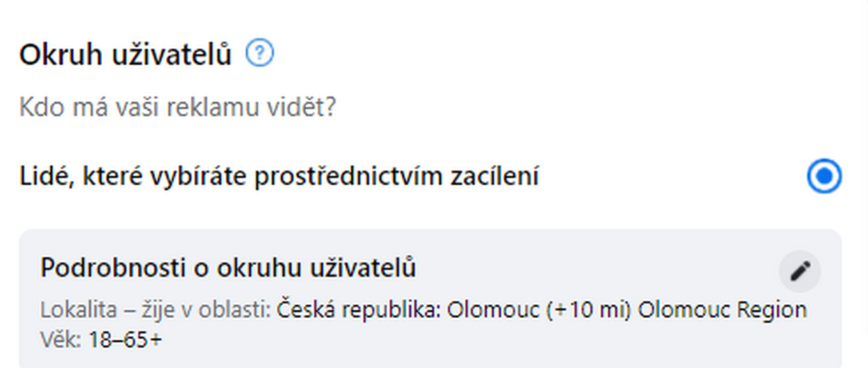Viewport: 868px width, 368px height.
Task: Click the Podrobnosti o okruhu uživatelů card title
Action: 228,268
